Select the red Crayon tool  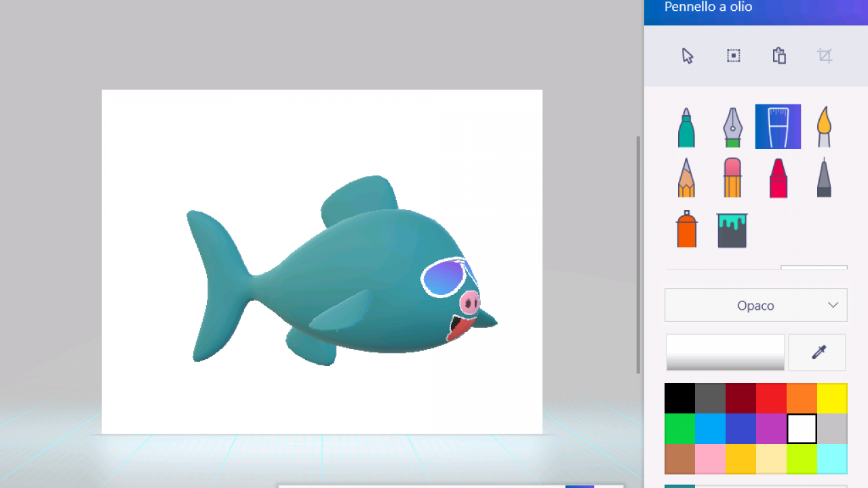pyautogui.click(x=778, y=178)
